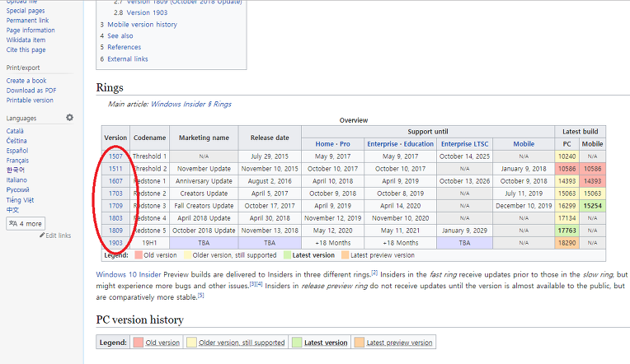The image size is (630, 364).
Task: Jump to References in contents
Action: tap(125, 47)
